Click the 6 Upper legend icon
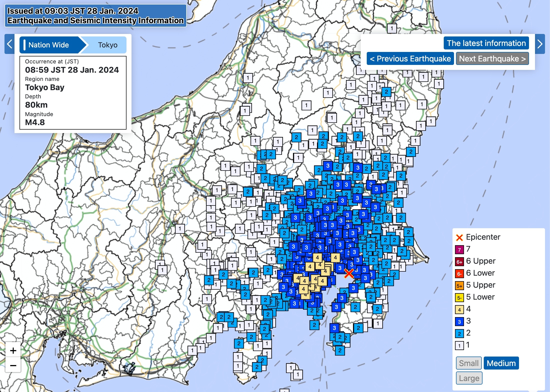Image resolution: width=550 pixels, height=392 pixels. (459, 261)
